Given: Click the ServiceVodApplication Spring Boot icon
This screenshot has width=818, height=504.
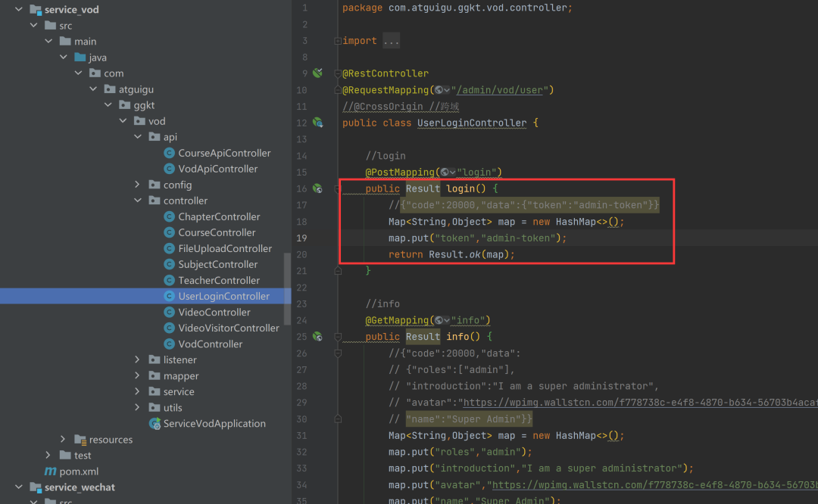Looking at the screenshot, I should pos(155,424).
